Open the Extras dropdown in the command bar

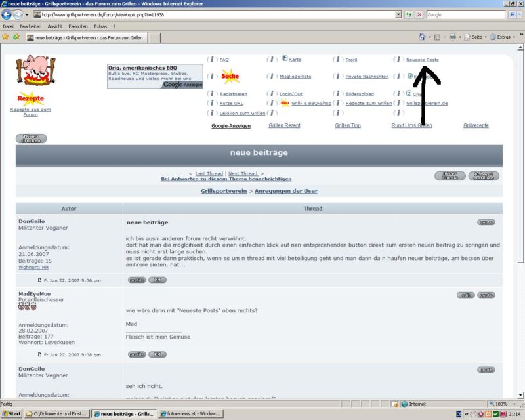click(x=502, y=37)
